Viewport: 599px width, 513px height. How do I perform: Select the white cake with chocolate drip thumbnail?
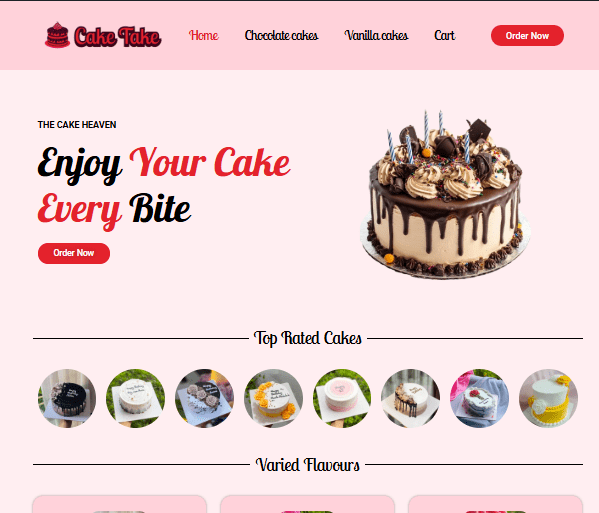point(411,398)
